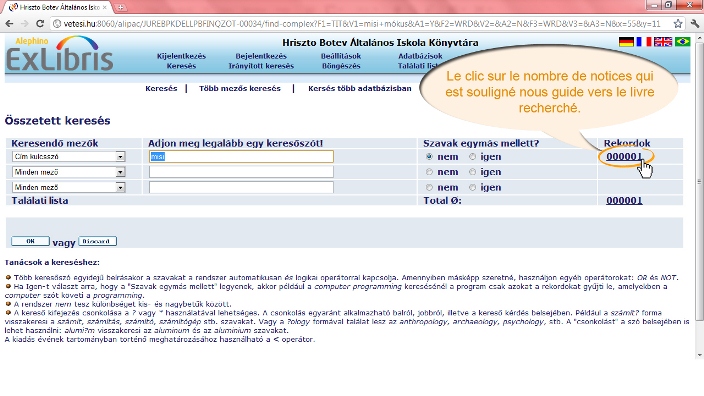
Task: Select the Keresés sub-navigation link
Action: [x=161, y=88]
